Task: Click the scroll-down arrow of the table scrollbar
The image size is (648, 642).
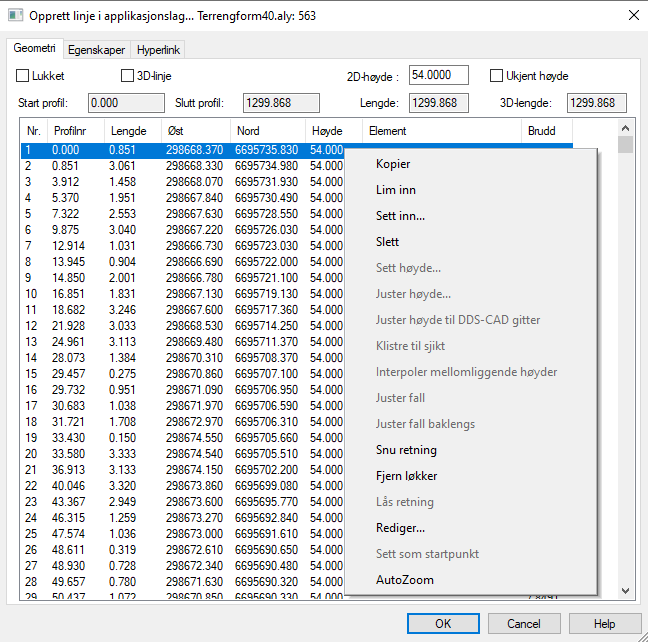Action: 625,591
